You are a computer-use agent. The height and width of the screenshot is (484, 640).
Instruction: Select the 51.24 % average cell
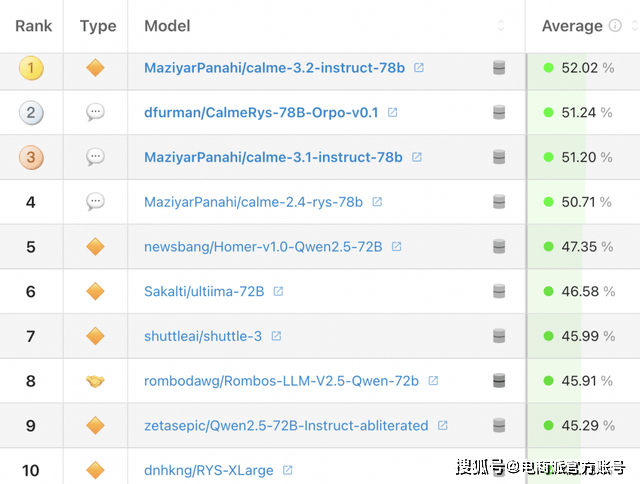[583, 113]
